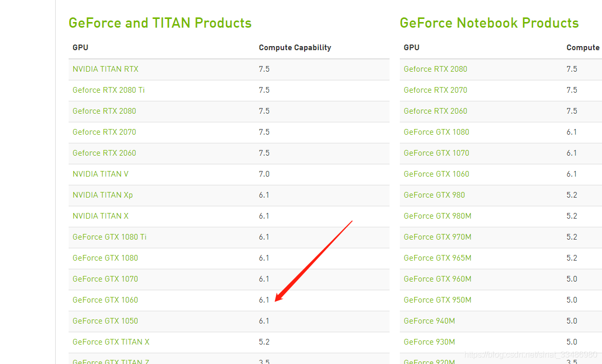
Task: Select the 5.2 value for GeForce GTX 970M
Action: point(572,237)
